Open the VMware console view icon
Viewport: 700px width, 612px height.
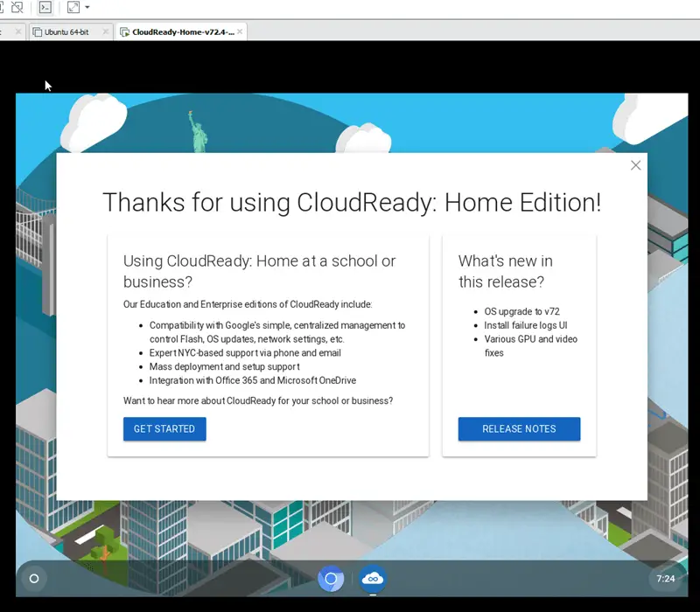pyautogui.click(x=45, y=7)
